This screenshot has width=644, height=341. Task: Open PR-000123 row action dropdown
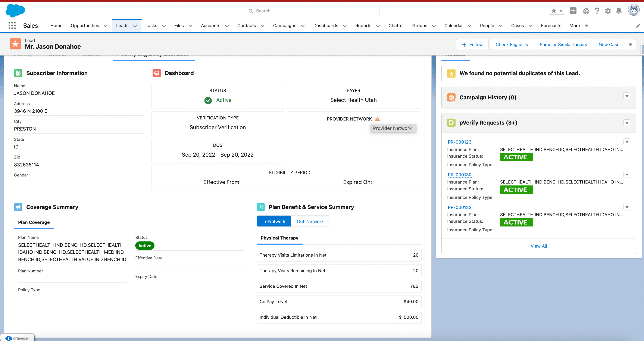pos(627,142)
